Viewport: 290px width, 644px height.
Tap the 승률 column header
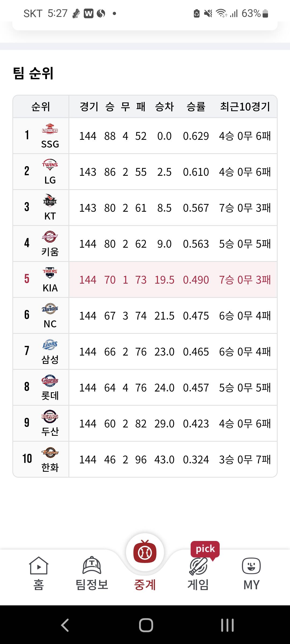[x=196, y=107]
